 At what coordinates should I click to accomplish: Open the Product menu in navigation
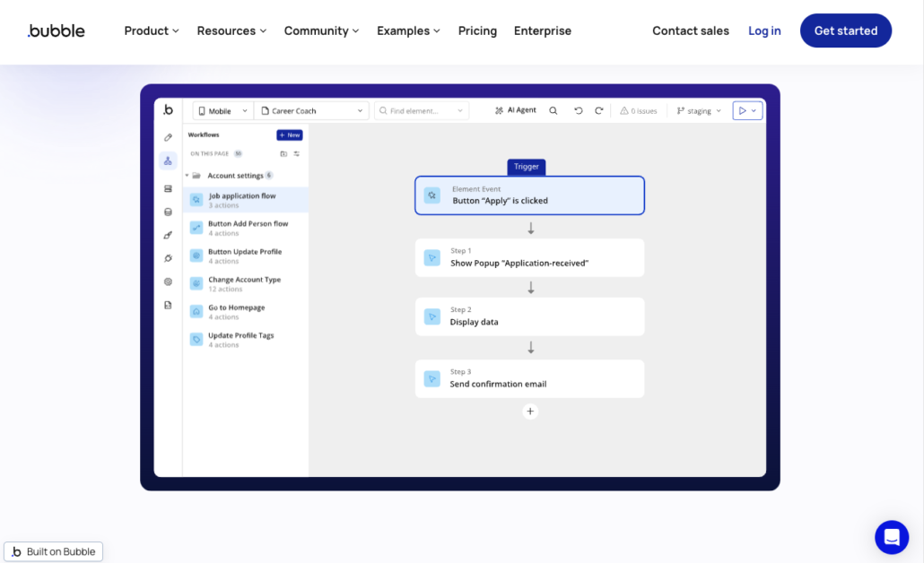click(x=152, y=30)
